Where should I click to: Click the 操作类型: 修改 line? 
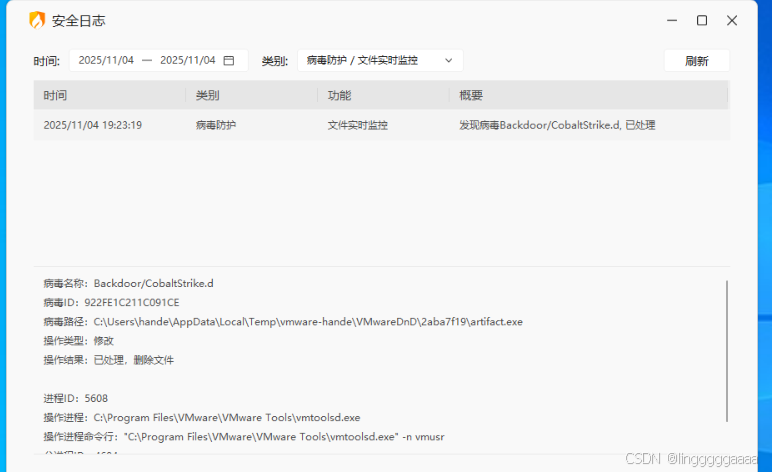click(x=78, y=341)
